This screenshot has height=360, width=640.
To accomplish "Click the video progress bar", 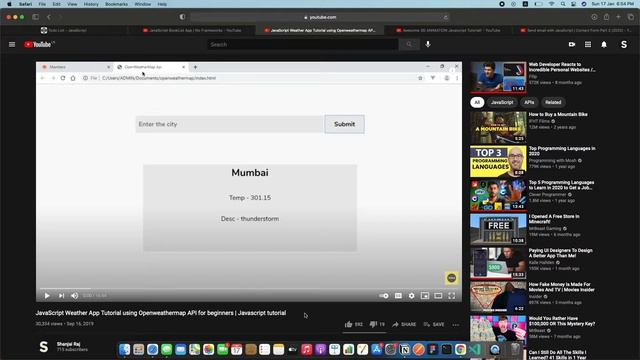I will [x=249, y=289].
